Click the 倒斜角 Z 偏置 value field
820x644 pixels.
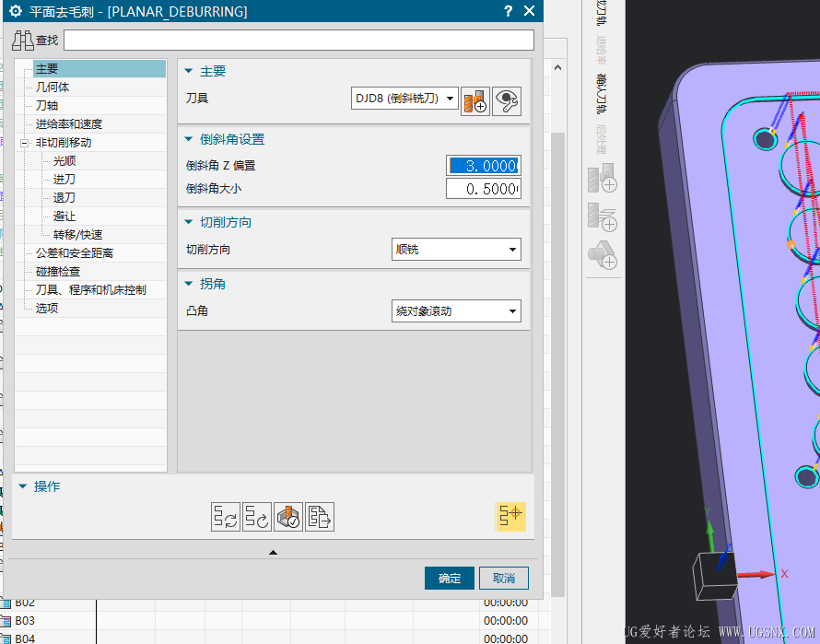click(484, 166)
